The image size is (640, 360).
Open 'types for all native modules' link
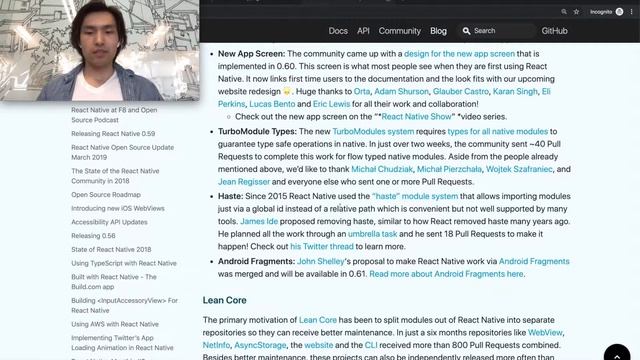[498, 131]
